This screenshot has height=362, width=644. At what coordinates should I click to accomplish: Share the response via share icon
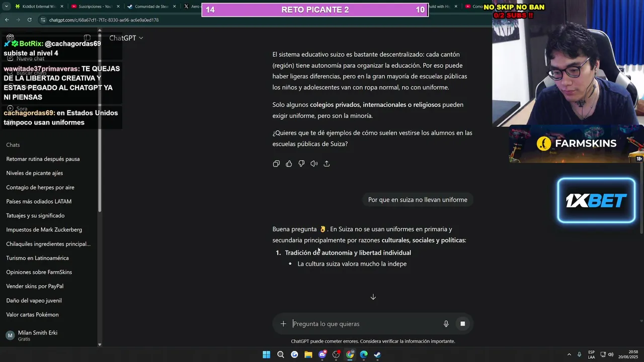[327, 163]
